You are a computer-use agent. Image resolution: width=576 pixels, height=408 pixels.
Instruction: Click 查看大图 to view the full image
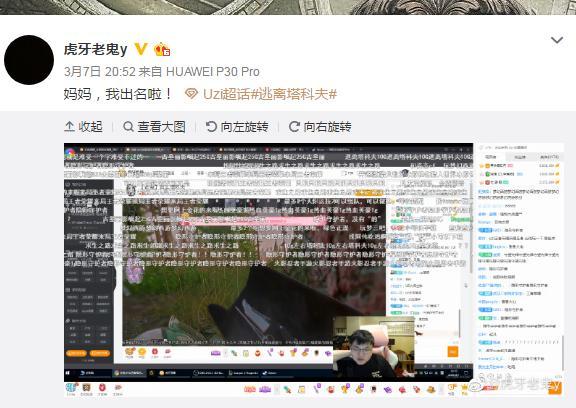(154, 127)
